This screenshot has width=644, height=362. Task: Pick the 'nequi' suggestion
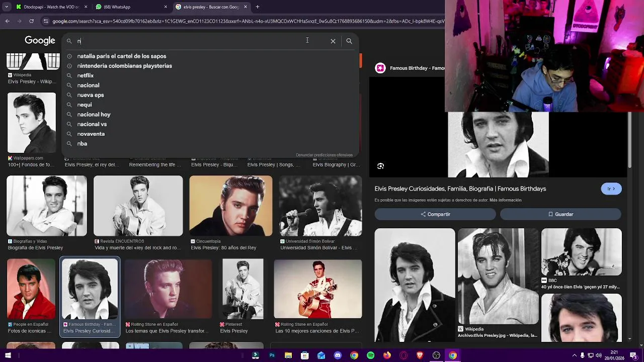85,105
